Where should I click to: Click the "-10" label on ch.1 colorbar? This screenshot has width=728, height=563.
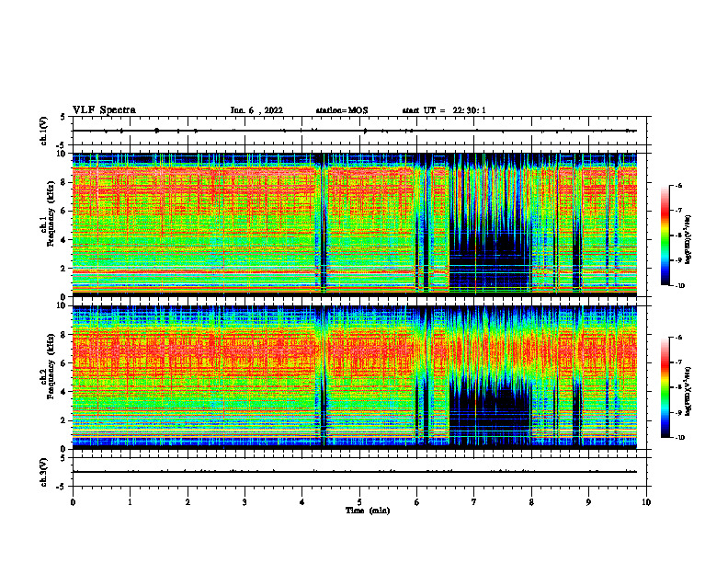[x=680, y=286]
